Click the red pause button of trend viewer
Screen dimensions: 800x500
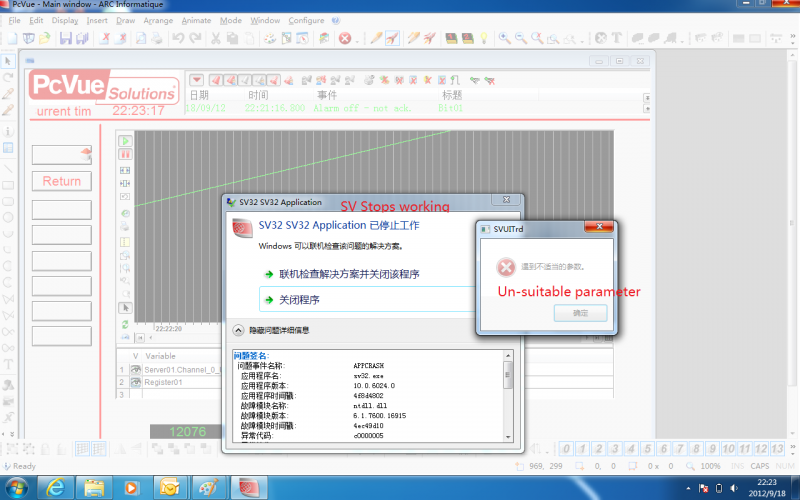pos(125,154)
